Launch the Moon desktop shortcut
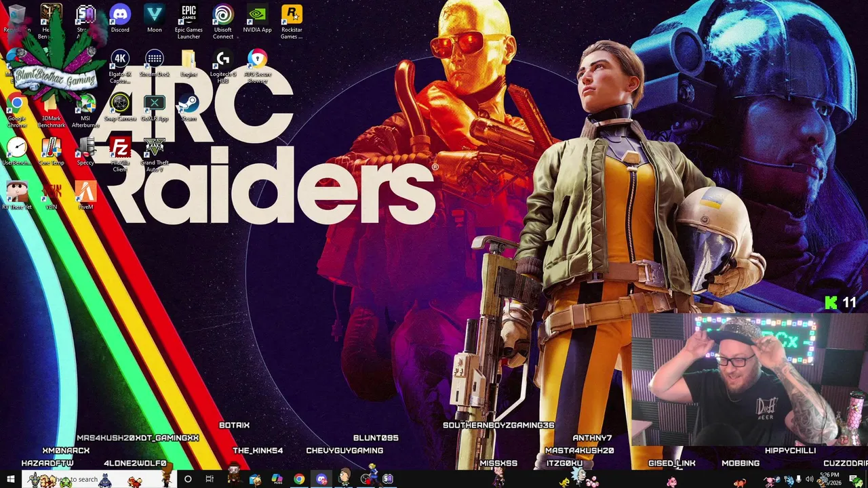 (x=155, y=19)
